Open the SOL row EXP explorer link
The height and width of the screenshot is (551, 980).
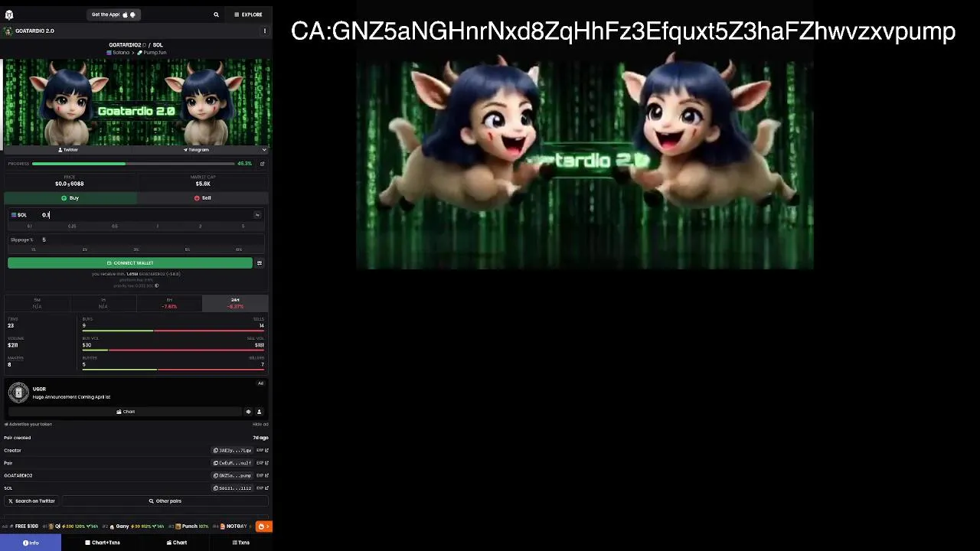(262, 488)
